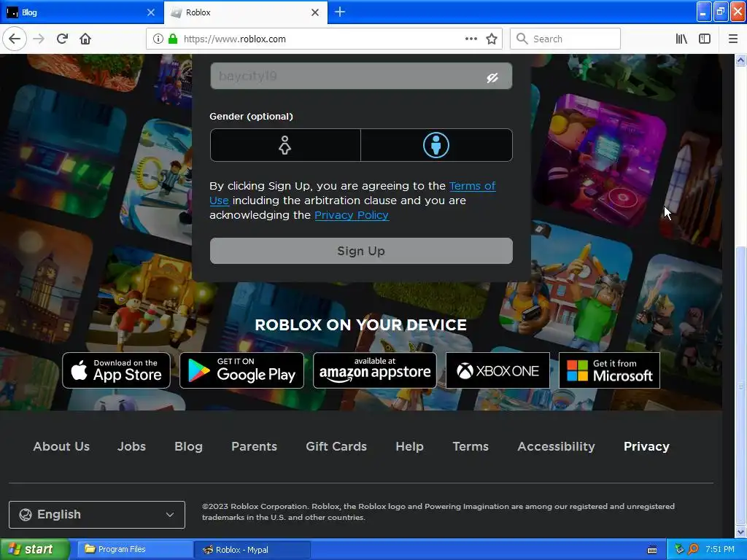Open the Parents footer link
747x560 pixels.
tap(254, 447)
